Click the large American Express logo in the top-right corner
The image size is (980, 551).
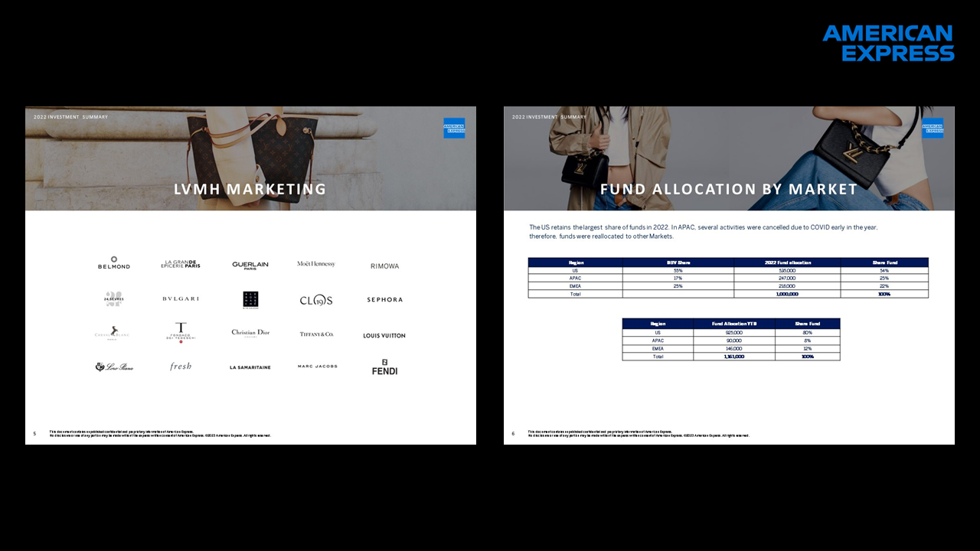(x=888, y=43)
